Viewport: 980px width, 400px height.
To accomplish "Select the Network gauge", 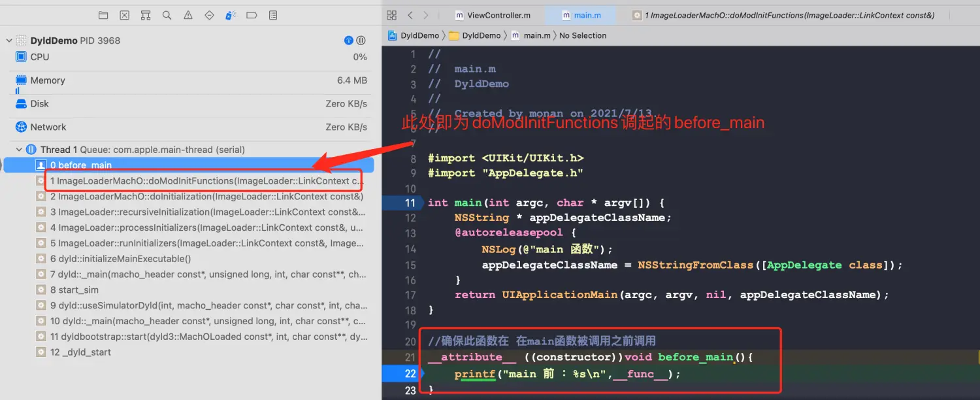I will 191,127.
